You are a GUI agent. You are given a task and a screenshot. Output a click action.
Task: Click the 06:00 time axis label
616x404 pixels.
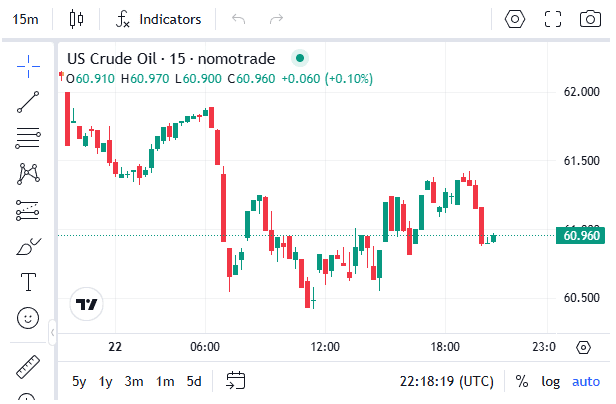click(x=205, y=347)
